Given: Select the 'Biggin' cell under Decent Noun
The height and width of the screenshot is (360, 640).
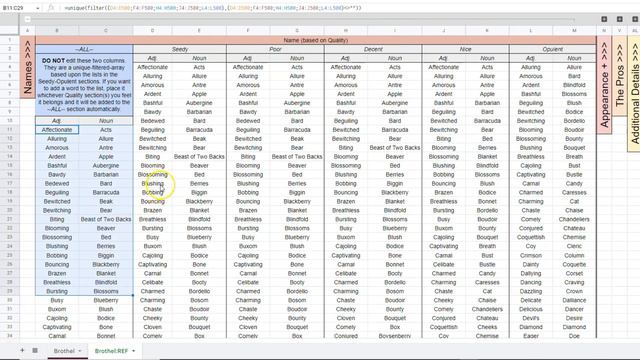Looking at the screenshot, I should click(395, 184).
